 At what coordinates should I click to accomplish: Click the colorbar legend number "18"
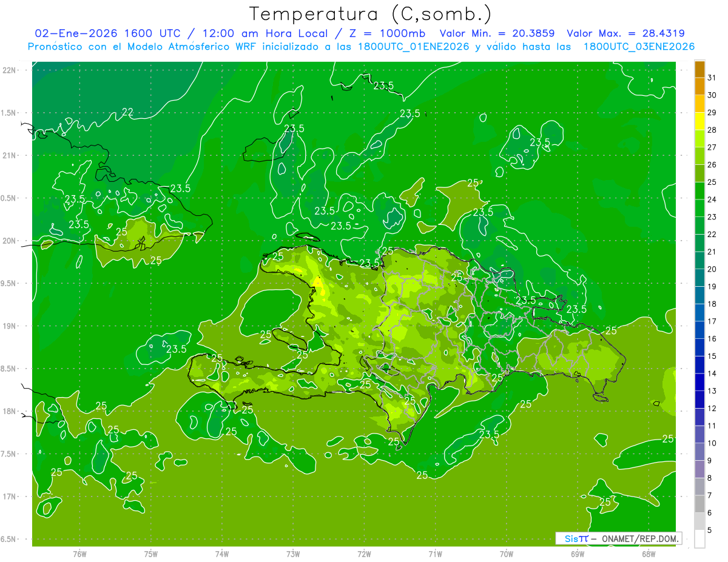(x=712, y=304)
